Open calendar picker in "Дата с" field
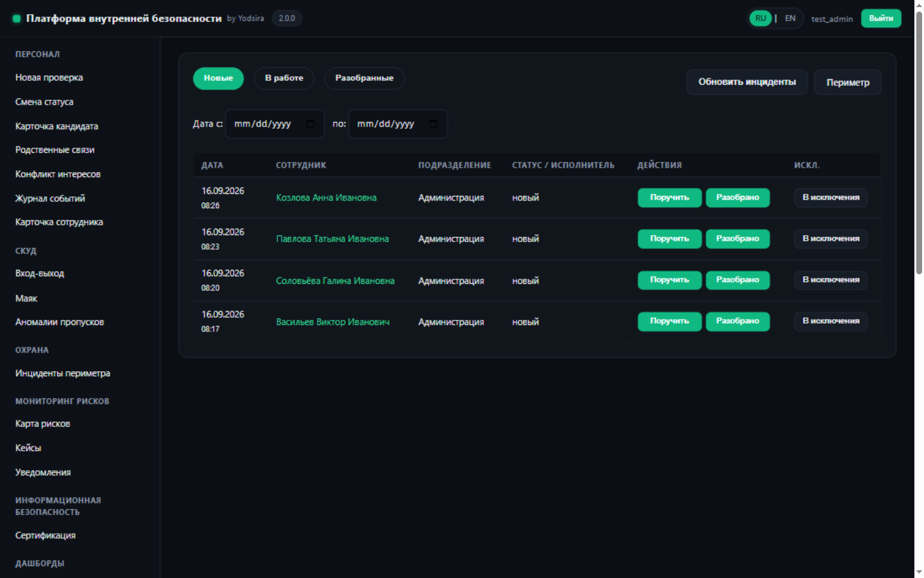This screenshot has width=924, height=578. 311,124
